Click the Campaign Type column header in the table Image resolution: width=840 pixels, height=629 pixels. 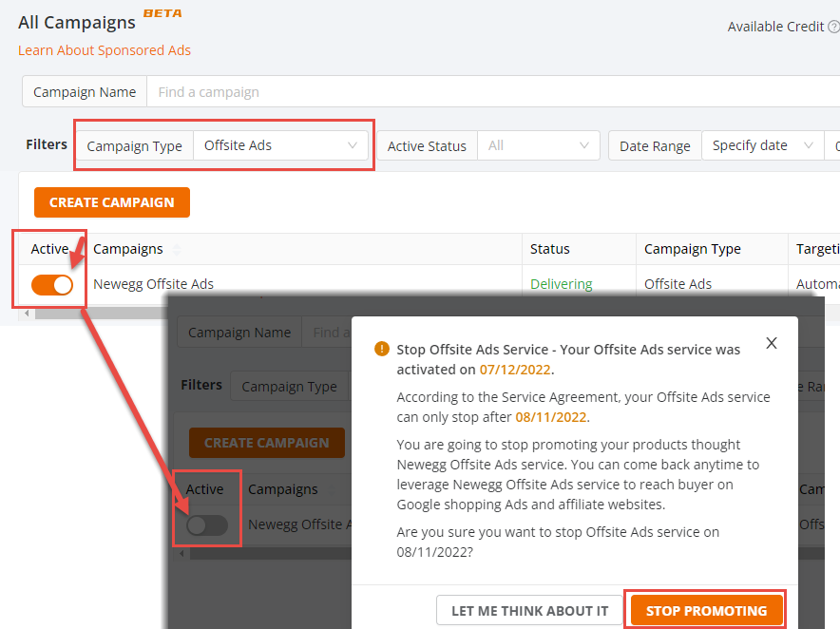click(692, 249)
